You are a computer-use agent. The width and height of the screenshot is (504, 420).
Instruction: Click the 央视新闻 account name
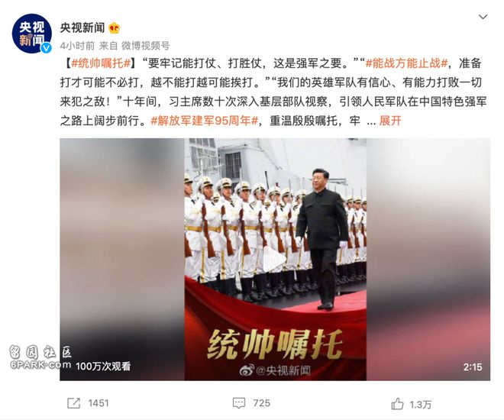click(82, 28)
